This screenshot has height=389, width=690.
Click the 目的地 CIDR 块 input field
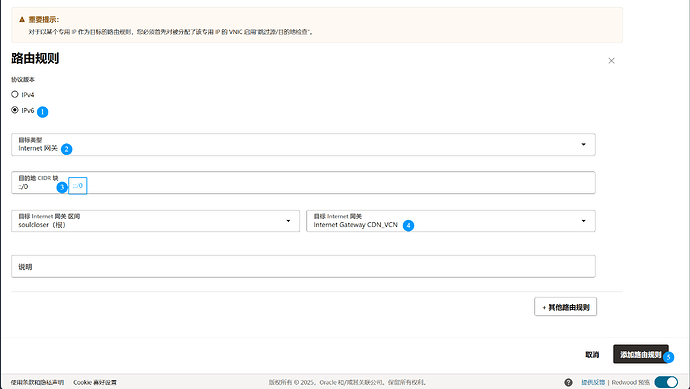click(303, 183)
